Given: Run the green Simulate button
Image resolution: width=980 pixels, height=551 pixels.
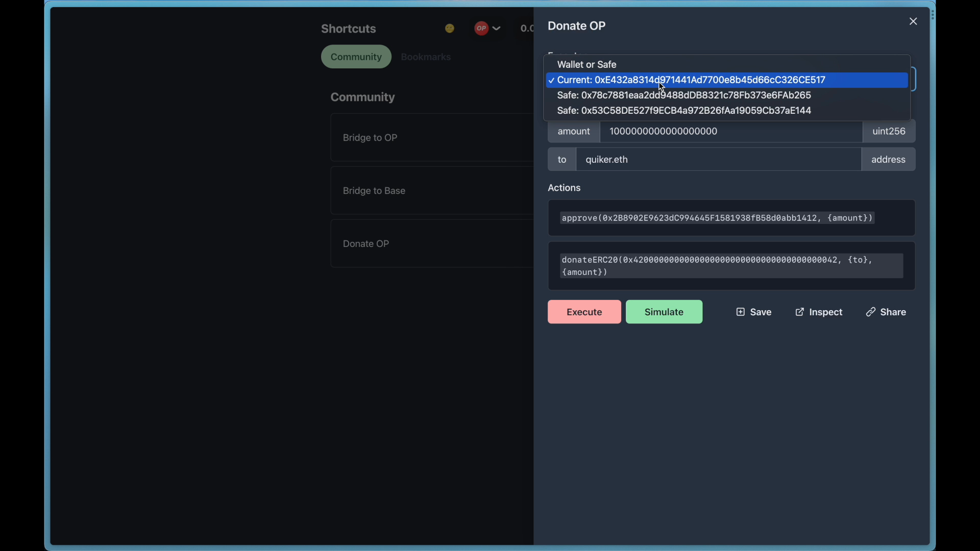Looking at the screenshot, I should coord(664,312).
